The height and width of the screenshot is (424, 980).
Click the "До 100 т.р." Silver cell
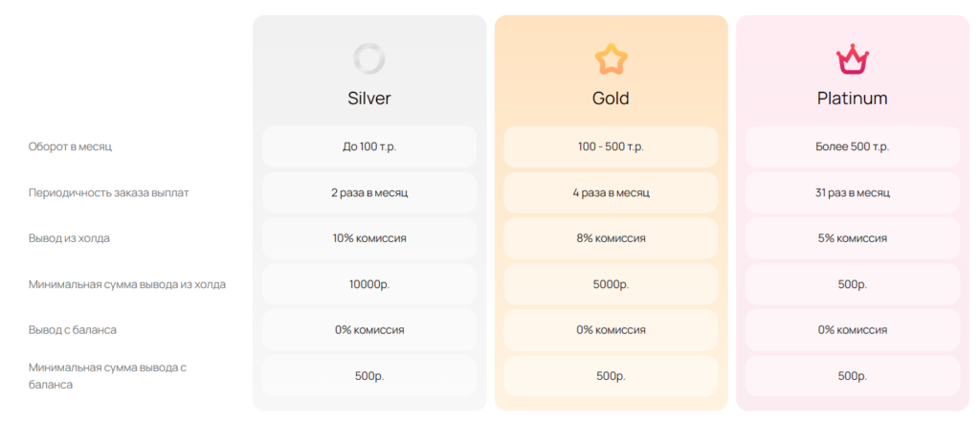pos(369,147)
